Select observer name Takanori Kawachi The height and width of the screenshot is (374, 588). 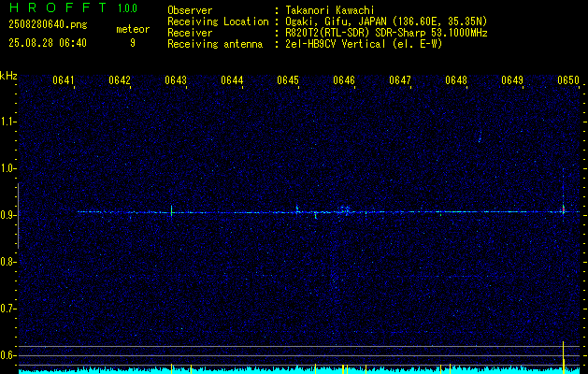(330, 10)
